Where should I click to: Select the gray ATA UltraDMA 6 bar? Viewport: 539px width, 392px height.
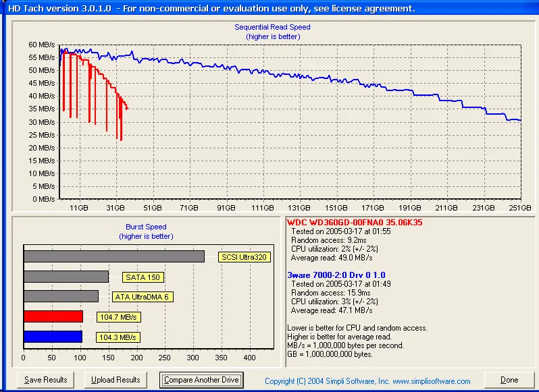61,296
